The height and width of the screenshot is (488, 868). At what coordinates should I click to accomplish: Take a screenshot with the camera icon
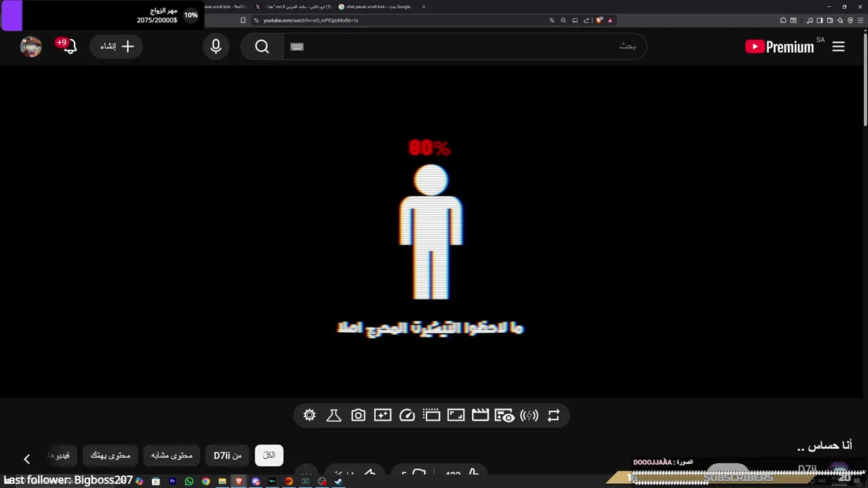358,415
